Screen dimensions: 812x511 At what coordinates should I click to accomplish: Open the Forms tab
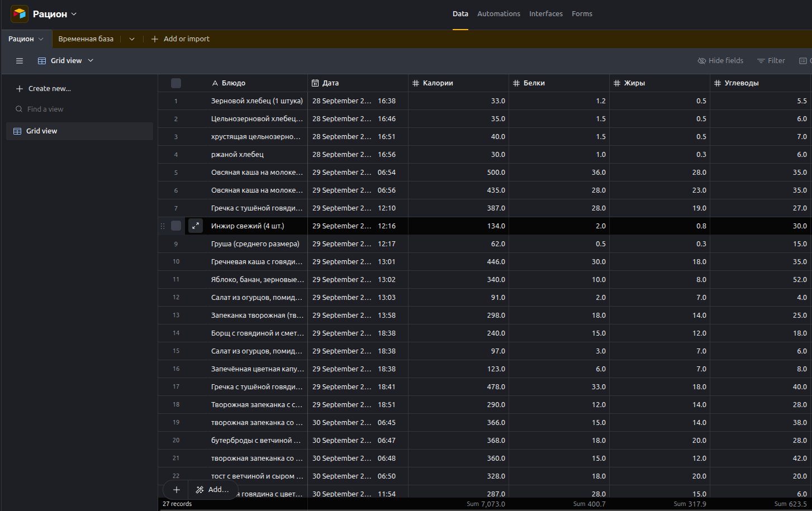582,14
